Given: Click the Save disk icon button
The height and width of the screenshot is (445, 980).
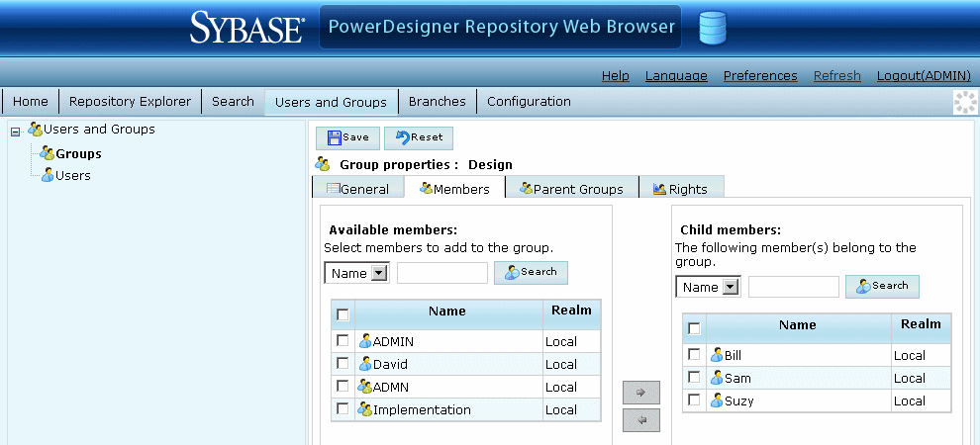Looking at the screenshot, I should click(x=346, y=137).
